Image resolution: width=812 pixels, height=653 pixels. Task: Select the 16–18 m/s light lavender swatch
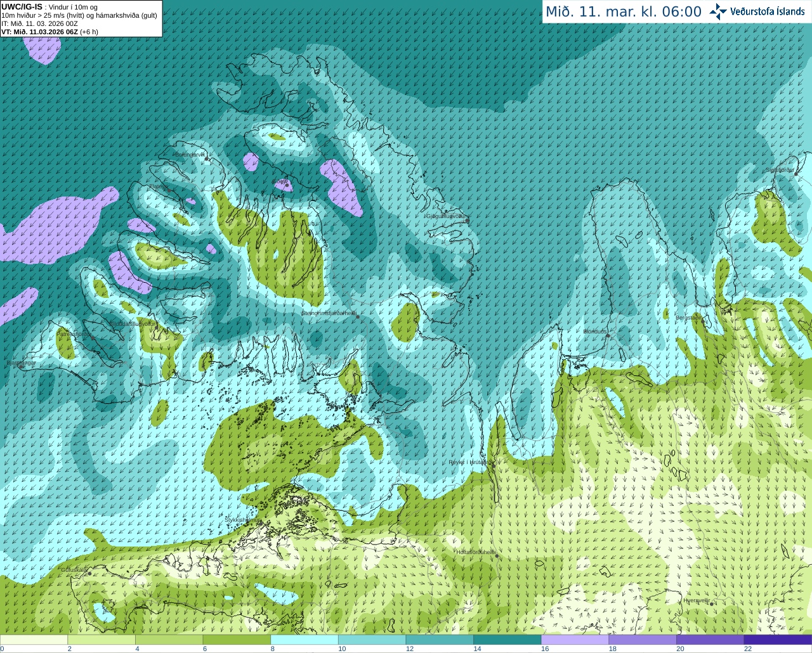tap(575, 639)
